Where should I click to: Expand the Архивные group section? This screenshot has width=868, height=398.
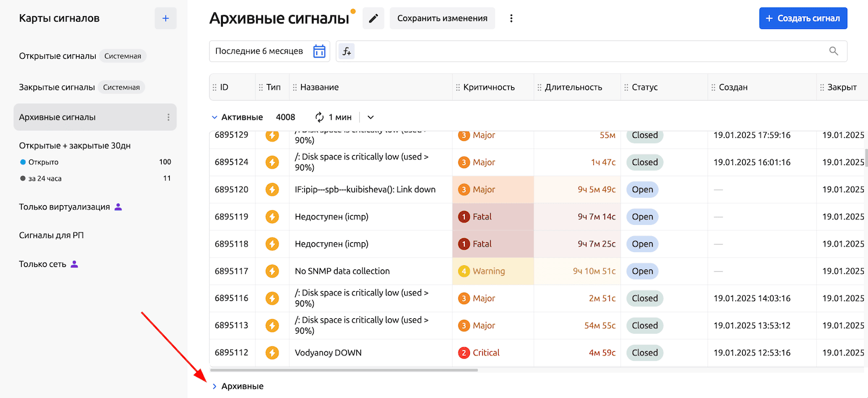coord(214,386)
